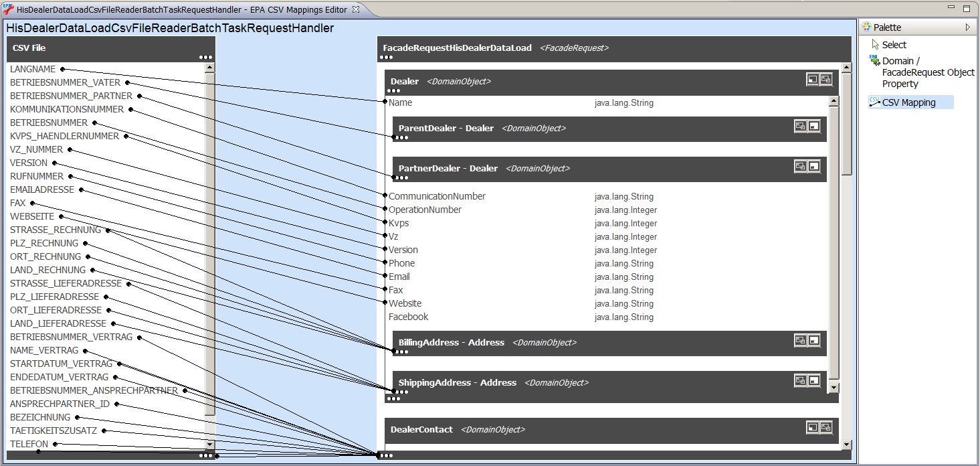Image resolution: width=980 pixels, height=466 pixels.
Task: Close the EPA CSV Mappings Editor tab
Action: tap(357, 9)
